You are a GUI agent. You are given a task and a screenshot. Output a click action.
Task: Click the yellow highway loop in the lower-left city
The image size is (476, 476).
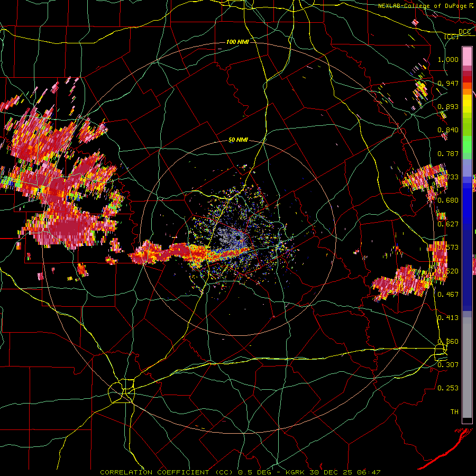point(122,391)
